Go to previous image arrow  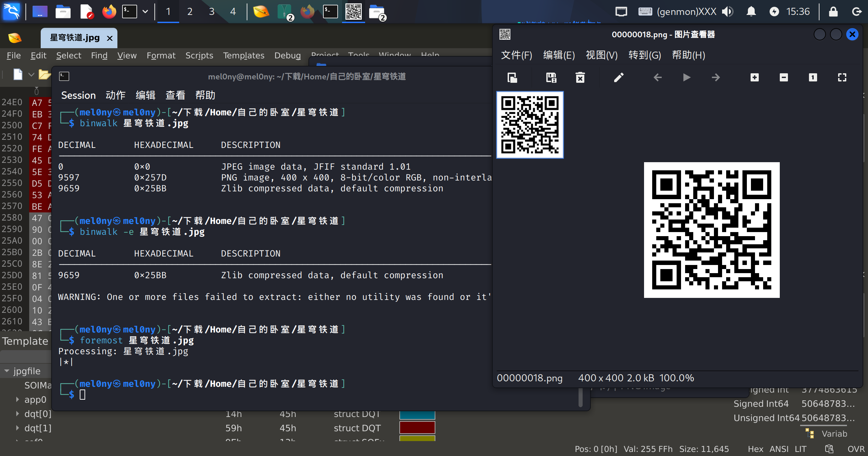pos(658,78)
